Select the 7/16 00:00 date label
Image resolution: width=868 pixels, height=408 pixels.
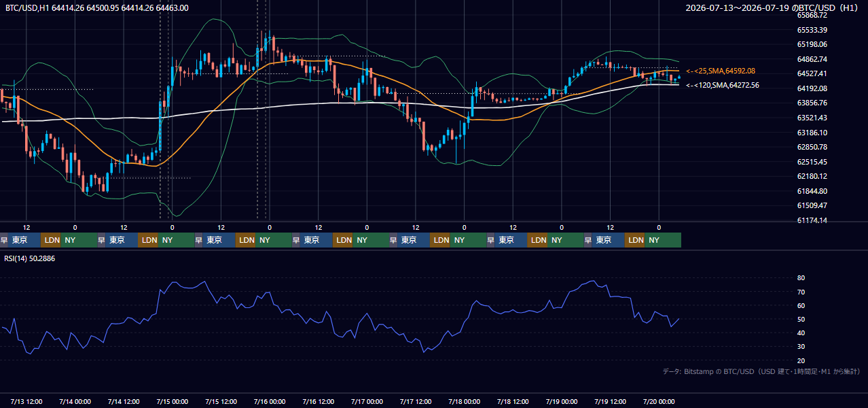[x=270, y=401]
